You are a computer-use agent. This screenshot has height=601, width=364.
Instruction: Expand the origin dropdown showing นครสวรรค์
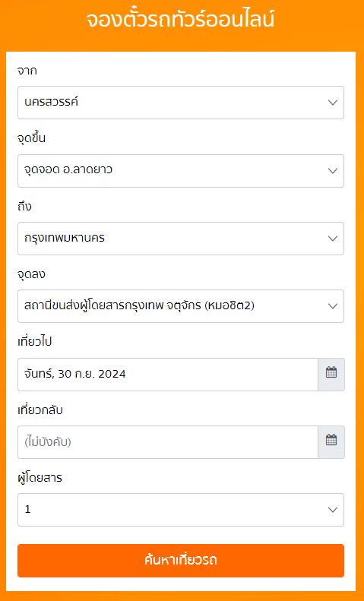pos(181,103)
